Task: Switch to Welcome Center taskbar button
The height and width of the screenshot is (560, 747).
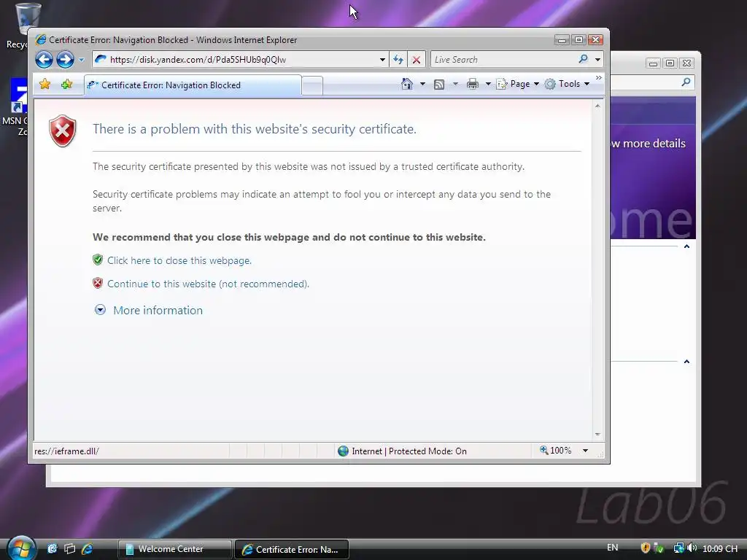Action: point(174,549)
